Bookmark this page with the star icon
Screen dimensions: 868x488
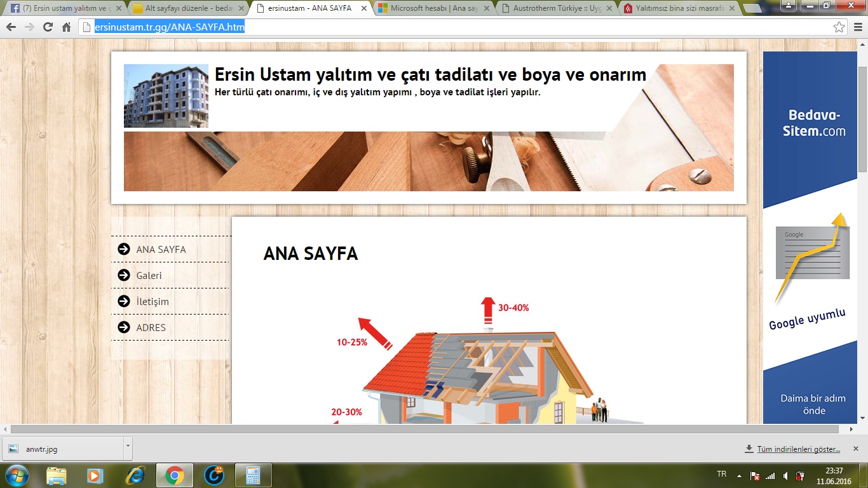[x=839, y=27]
